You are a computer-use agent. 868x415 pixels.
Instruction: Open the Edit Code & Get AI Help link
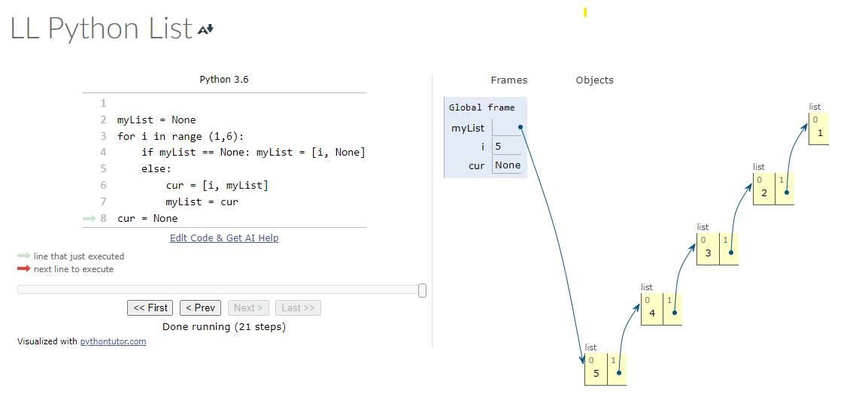pos(224,238)
